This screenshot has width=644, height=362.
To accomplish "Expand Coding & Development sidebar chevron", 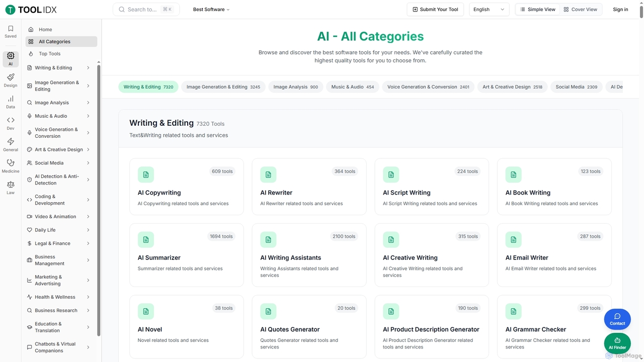I will coord(88,200).
